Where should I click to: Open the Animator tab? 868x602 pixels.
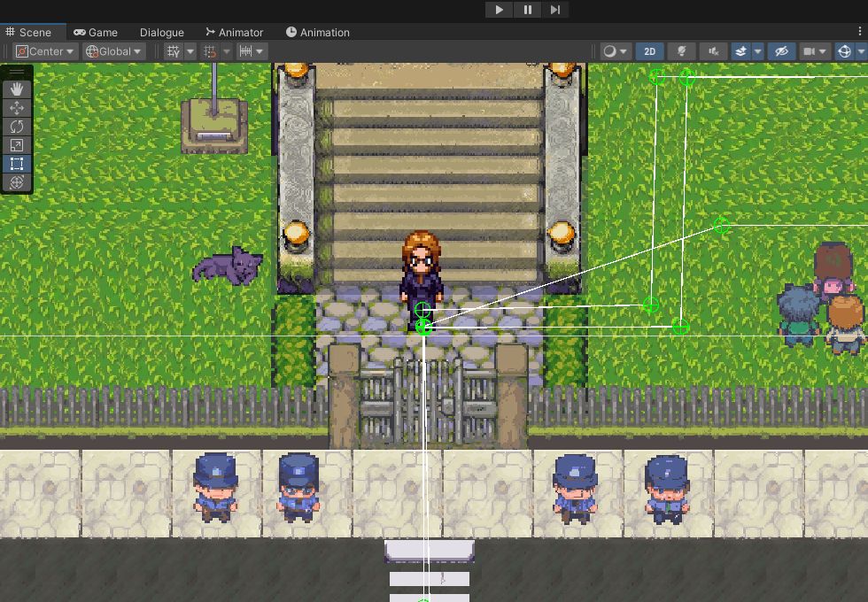(234, 33)
